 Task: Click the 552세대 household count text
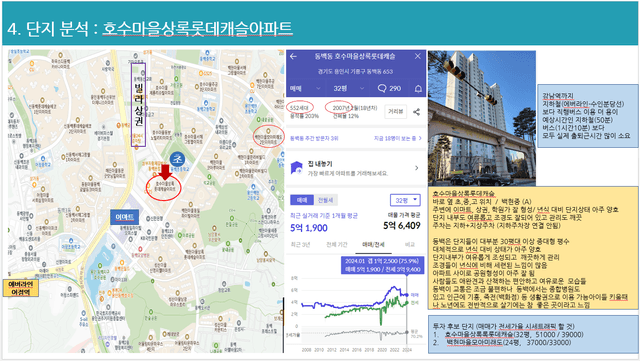pos(299,108)
